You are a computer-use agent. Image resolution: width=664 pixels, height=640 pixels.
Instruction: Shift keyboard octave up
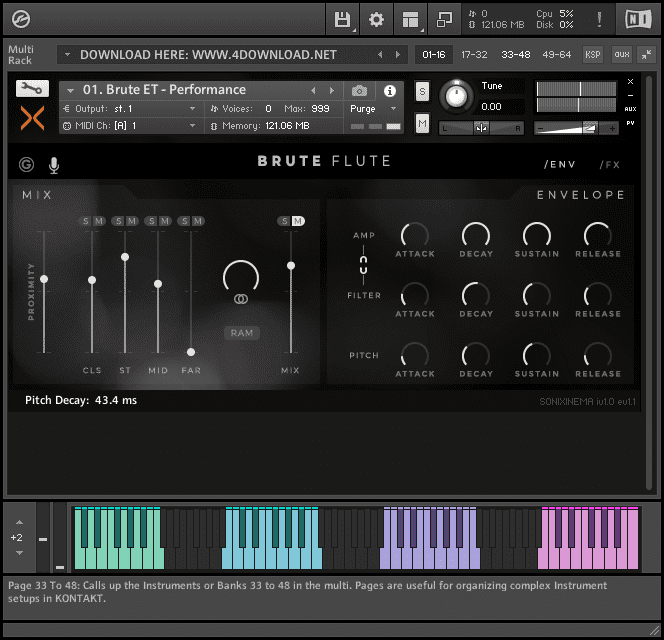[x=19, y=522]
